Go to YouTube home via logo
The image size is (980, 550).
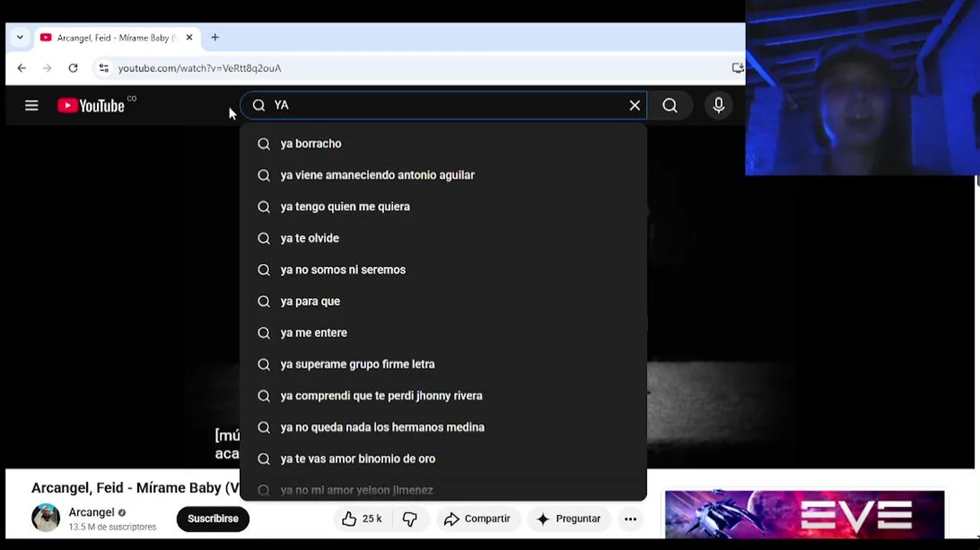point(91,105)
